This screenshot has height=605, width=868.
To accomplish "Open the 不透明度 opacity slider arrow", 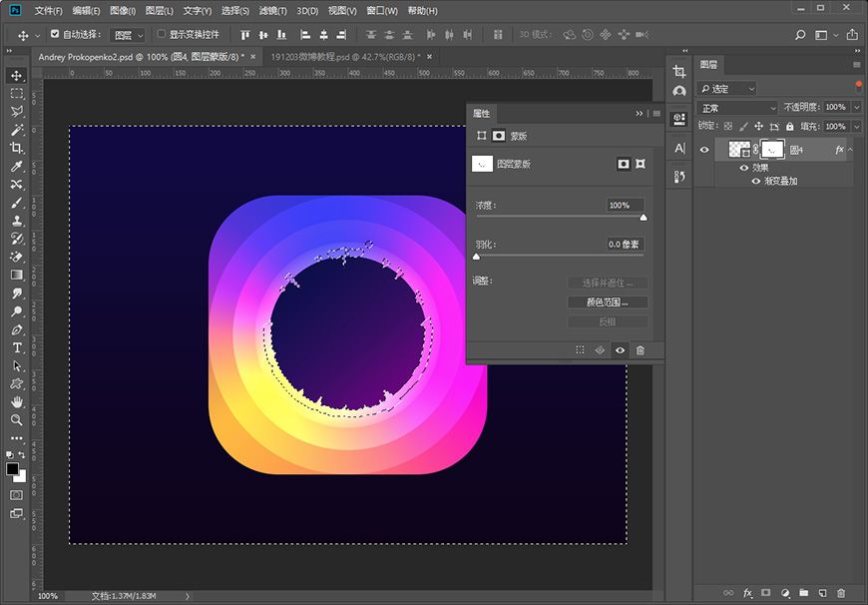I will pos(857,107).
